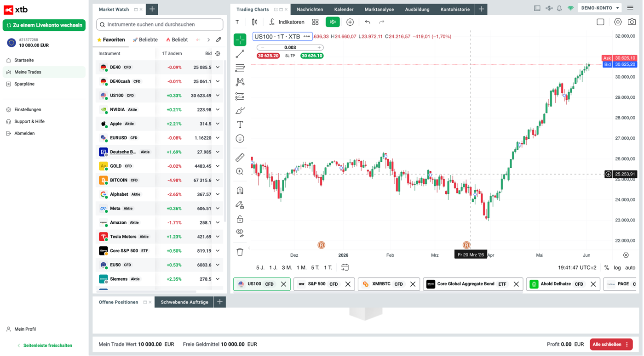Open the forecast and measurement tools

click(x=240, y=96)
